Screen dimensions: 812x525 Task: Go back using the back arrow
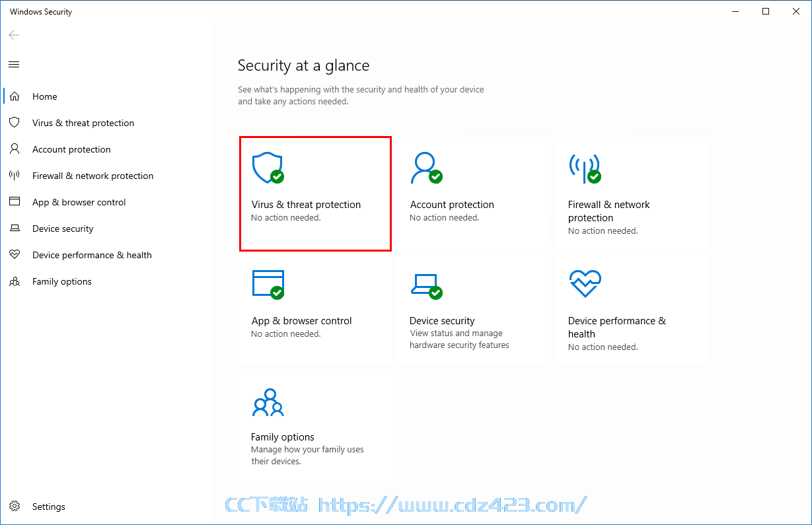click(x=14, y=35)
